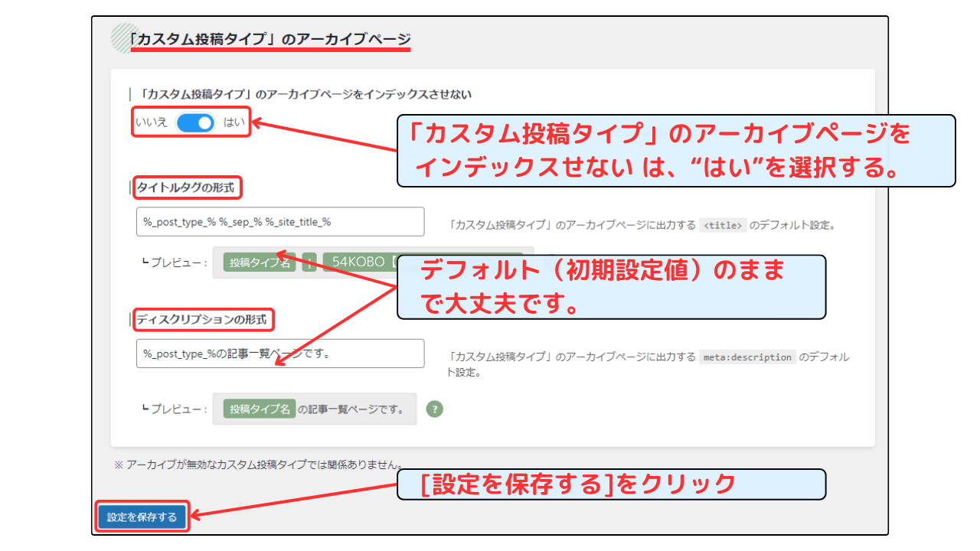
Task: Click the meta:description code text
Action: 747,357
